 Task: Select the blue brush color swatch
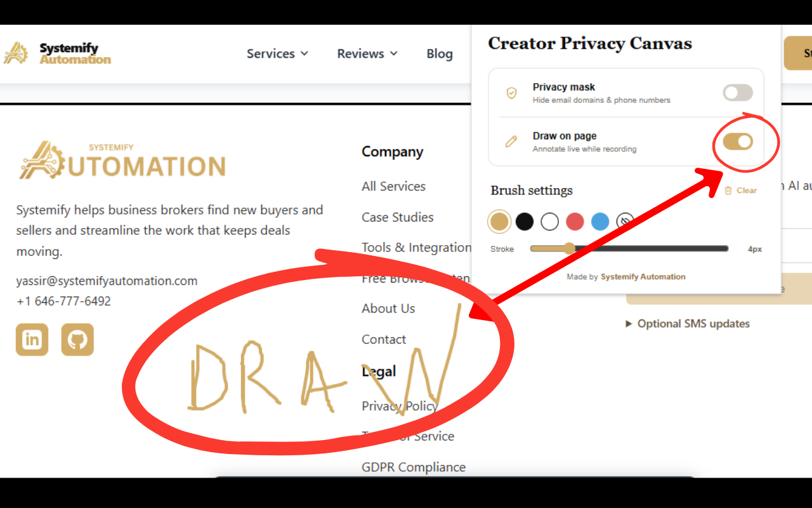600,221
